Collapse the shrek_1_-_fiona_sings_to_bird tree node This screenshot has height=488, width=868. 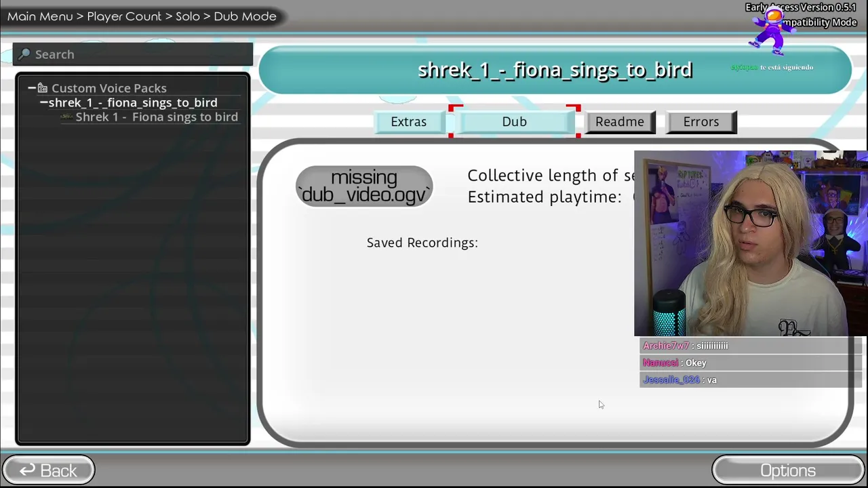click(x=43, y=102)
